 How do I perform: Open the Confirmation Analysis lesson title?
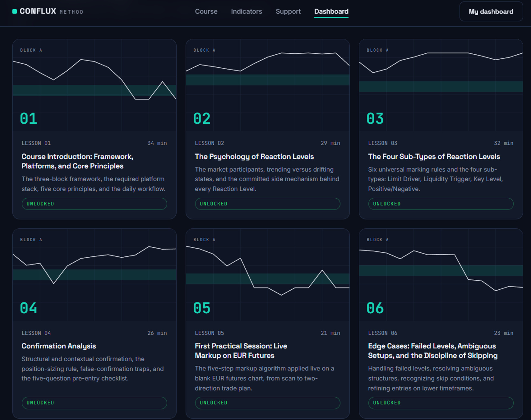pyautogui.click(x=59, y=346)
